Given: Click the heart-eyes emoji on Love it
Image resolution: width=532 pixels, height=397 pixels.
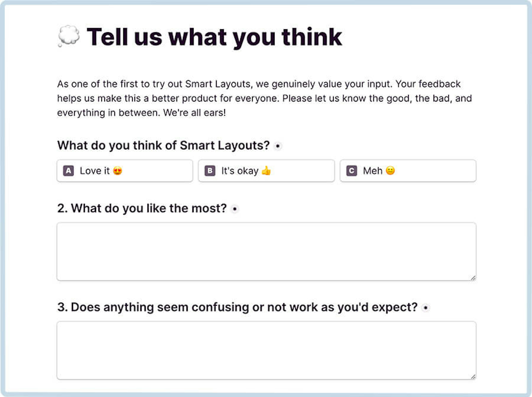Looking at the screenshot, I should (118, 171).
